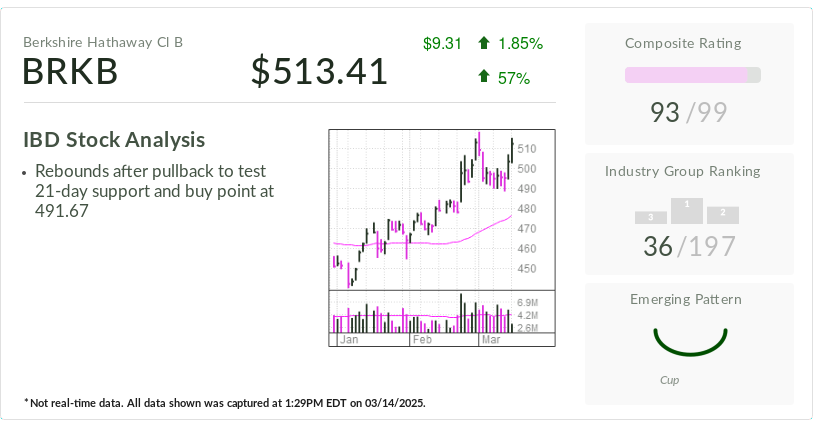Select the first-place podium block
816x430 pixels.
pyautogui.click(x=687, y=211)
